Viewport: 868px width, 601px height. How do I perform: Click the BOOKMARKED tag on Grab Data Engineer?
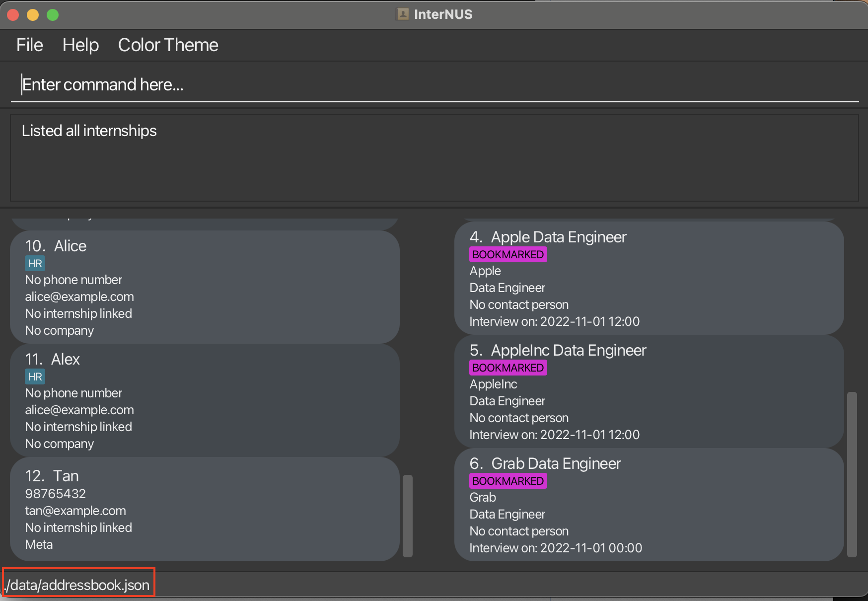point(508,481)
